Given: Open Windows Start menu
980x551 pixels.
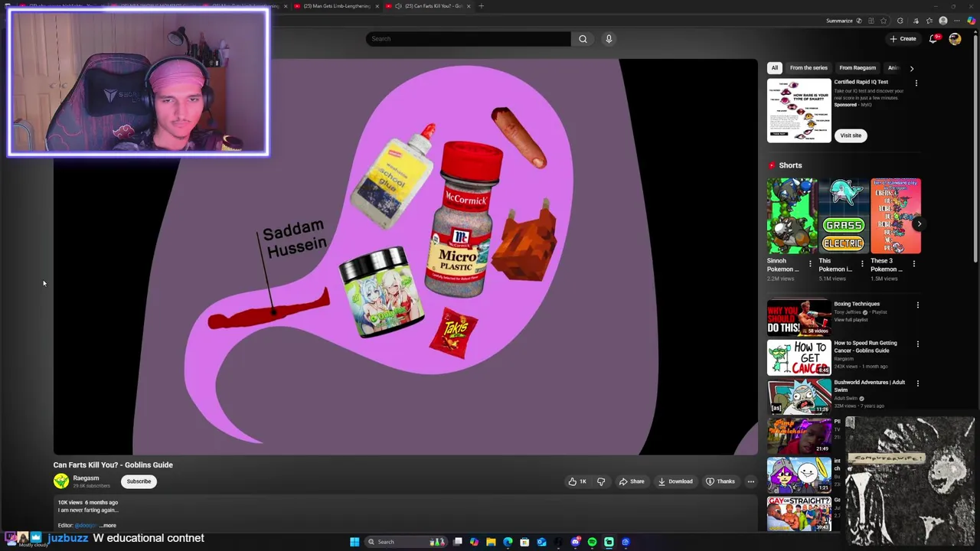Looking at the screenshot, I should 354,542.
